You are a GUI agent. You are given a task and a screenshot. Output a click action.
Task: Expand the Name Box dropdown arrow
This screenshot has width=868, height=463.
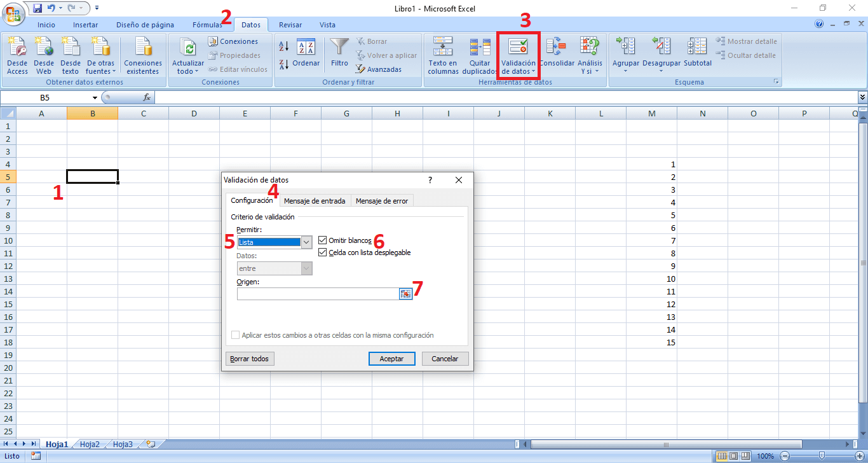[x=95, y=97]
